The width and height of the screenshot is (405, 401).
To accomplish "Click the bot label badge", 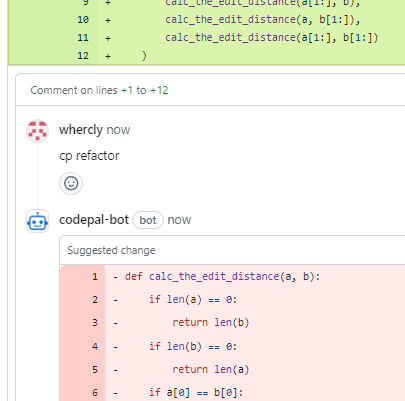I will (148, 220).
